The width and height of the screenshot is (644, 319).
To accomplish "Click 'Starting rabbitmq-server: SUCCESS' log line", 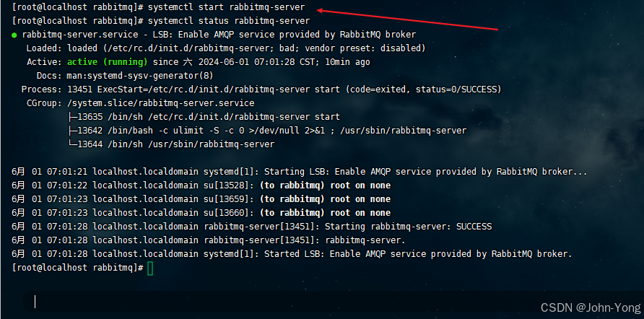I will click(x=252, y=227).
